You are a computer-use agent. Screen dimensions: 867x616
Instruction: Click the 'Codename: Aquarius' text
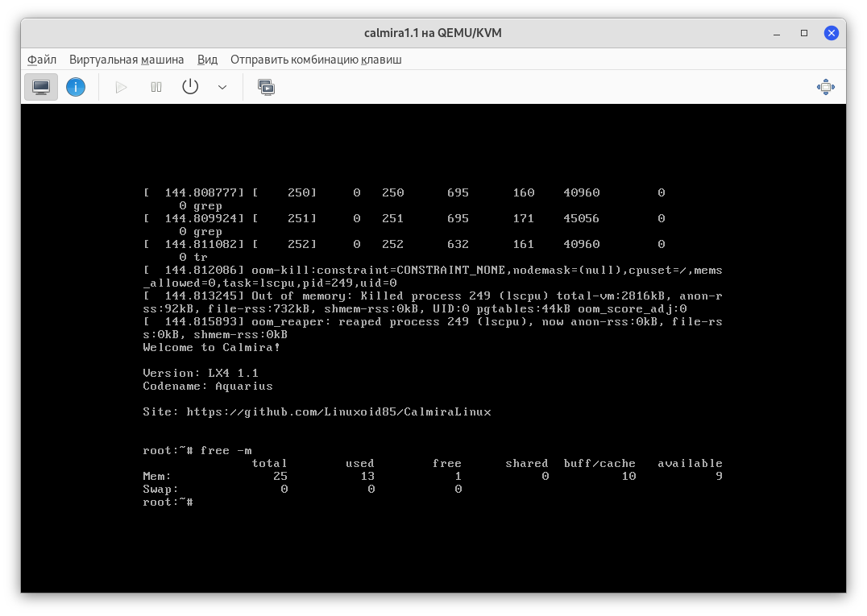pos(208,387)
